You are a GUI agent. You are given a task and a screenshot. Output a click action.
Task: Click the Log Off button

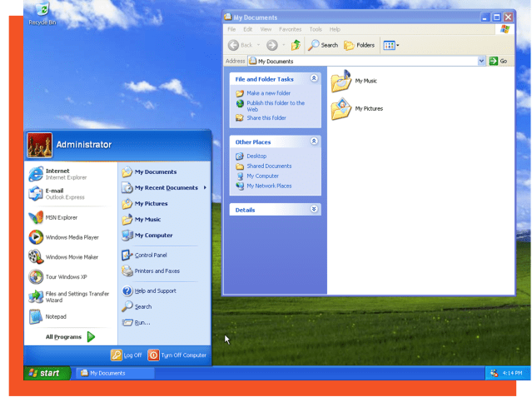(x=126, y=355)
